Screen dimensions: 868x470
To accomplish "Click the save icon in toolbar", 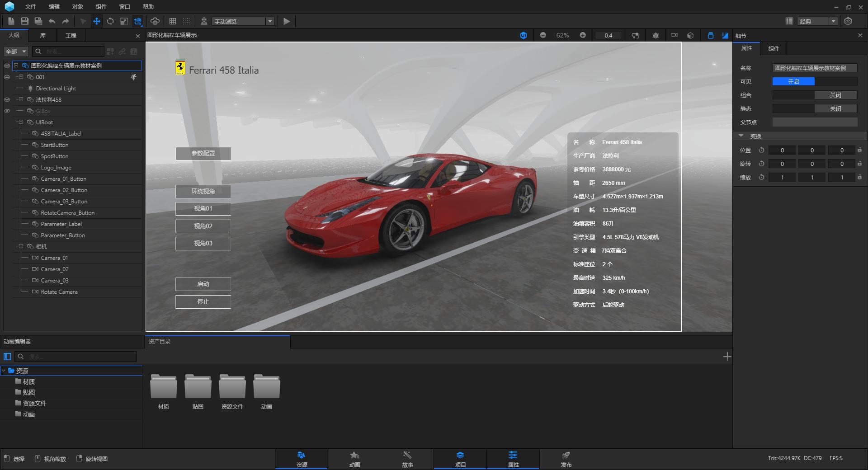I will pos(25,21).
